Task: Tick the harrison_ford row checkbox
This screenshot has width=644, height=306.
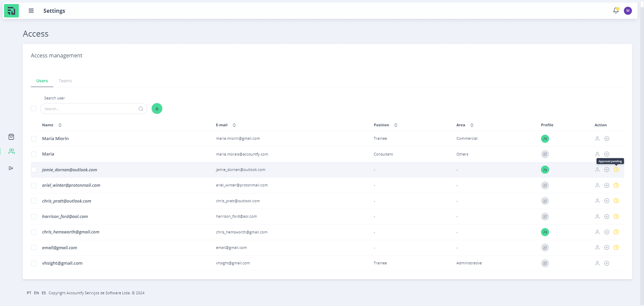Action: point(34,217)
